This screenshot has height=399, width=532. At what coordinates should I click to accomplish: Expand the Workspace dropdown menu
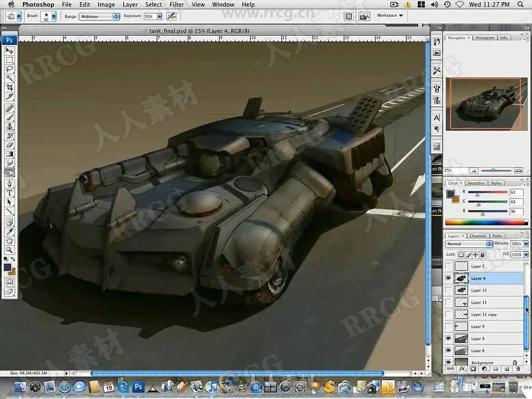(x=390, y=16)
